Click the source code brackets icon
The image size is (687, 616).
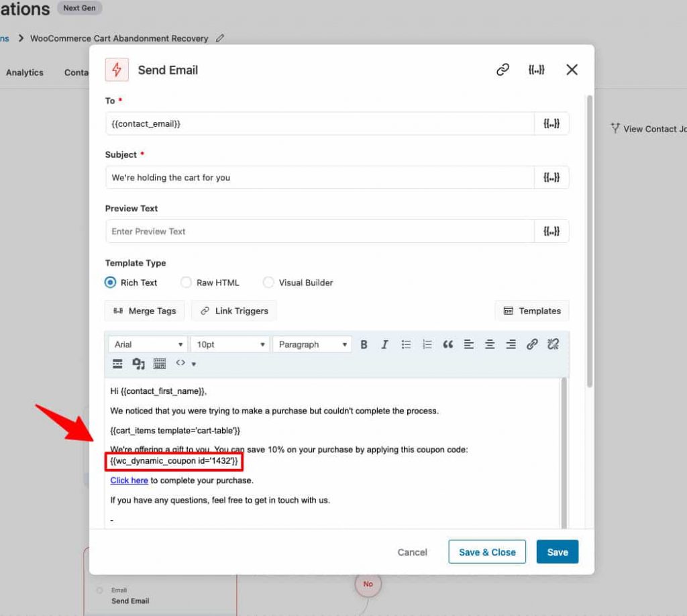point(180,363)
